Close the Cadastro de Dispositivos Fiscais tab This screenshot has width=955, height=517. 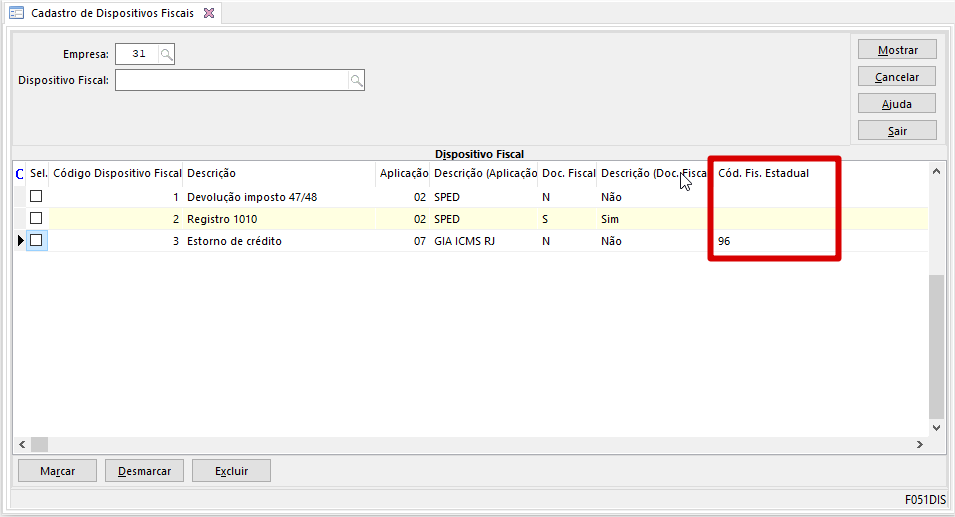(208, 13)
